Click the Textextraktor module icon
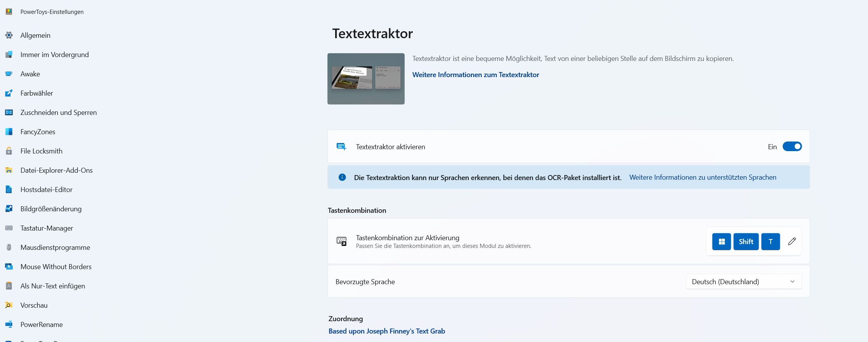 [x=341, y=147]
